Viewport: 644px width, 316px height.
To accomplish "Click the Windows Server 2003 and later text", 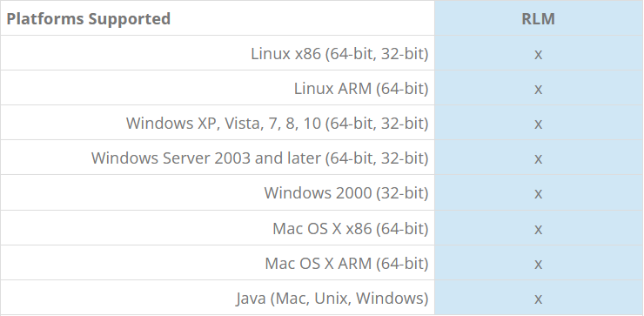I will click(205, 158).
